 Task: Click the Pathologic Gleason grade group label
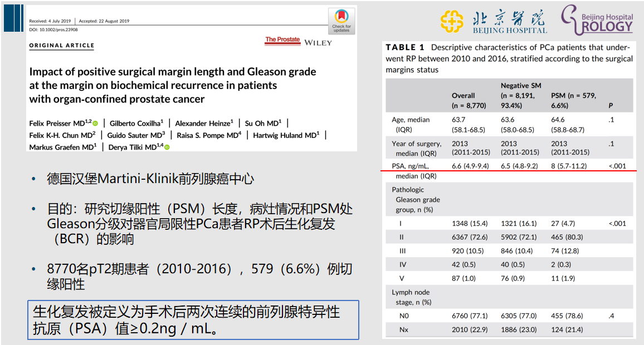tap(416, 200)
